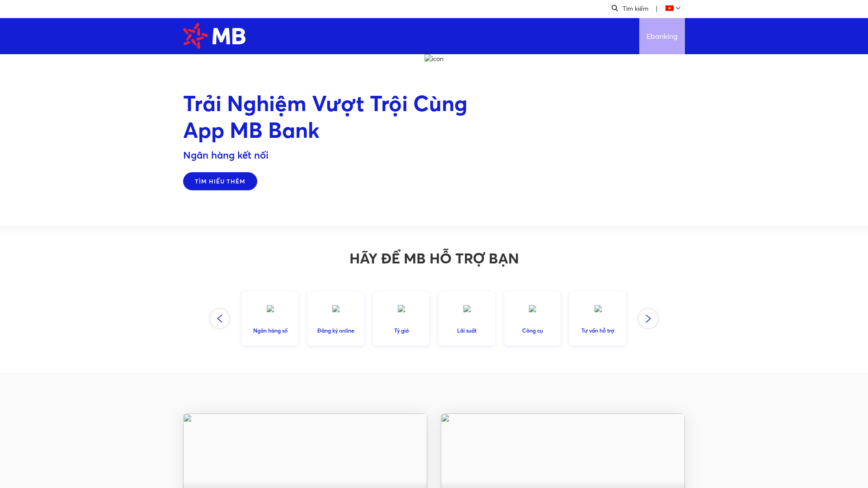Open the left promotional image card
Viewport: 868px width, 488px height.
305,450
